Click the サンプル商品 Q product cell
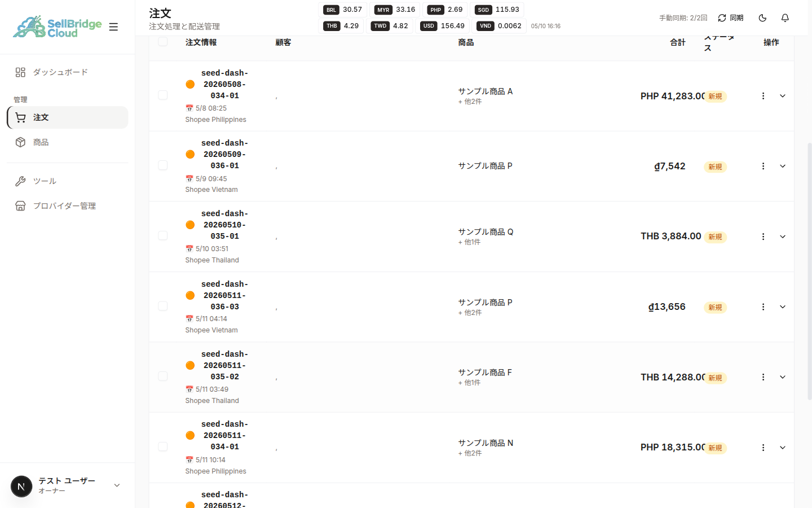The image size is (812, 508). click(x=486, y=237)
